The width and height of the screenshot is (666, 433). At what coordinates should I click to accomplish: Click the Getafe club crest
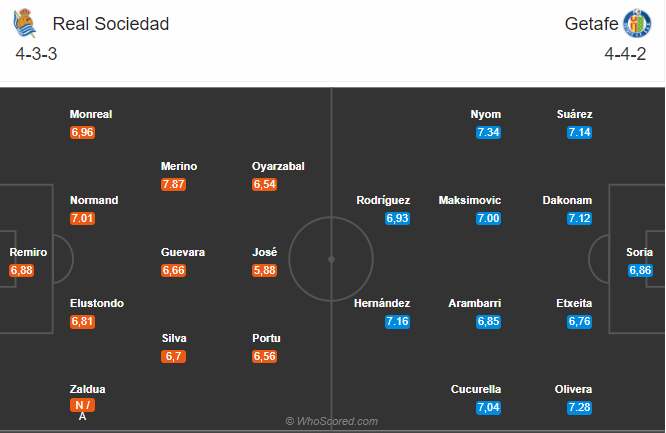click(637, 23)
